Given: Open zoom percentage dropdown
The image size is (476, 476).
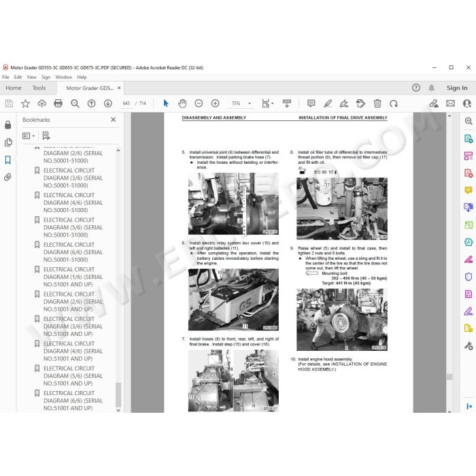Looking at the screenshot, I should (250, 103).
